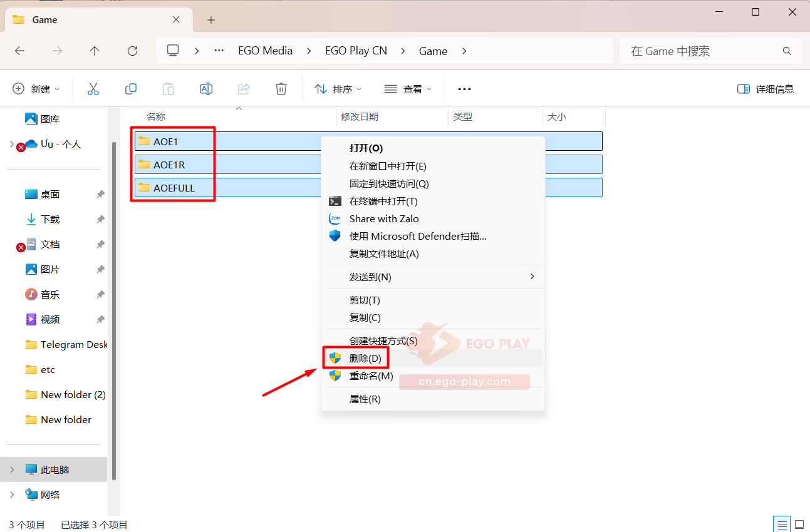
Task: Open the three-dots See more toolbar menu
Action: (464, 89)
